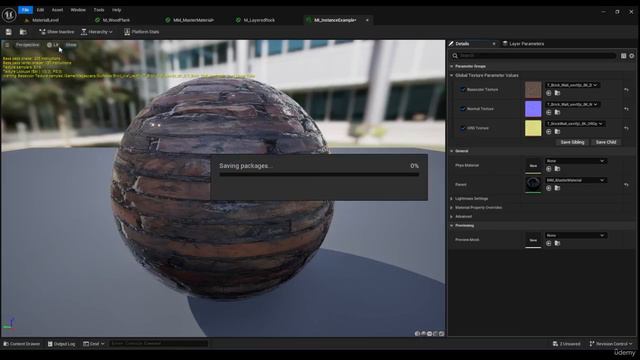Toggle ORD Texture override checkbox
This screenshot has width=640, height=360.
pyautogui.click(x=462, y=128)
